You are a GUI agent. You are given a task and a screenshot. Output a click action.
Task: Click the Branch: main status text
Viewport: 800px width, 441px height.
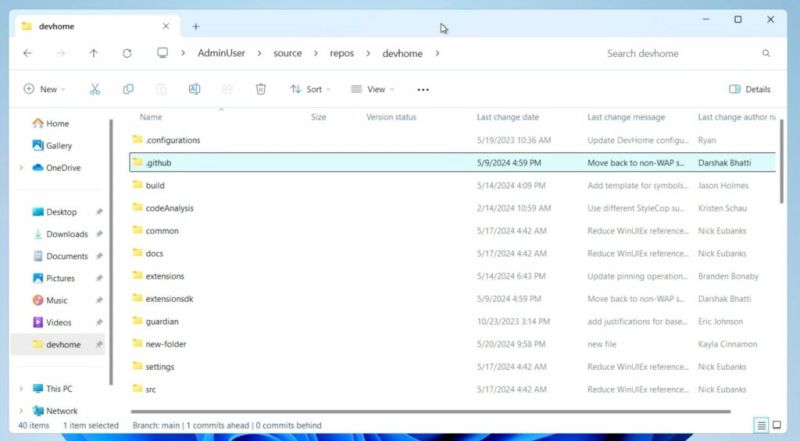pos(156,425)
